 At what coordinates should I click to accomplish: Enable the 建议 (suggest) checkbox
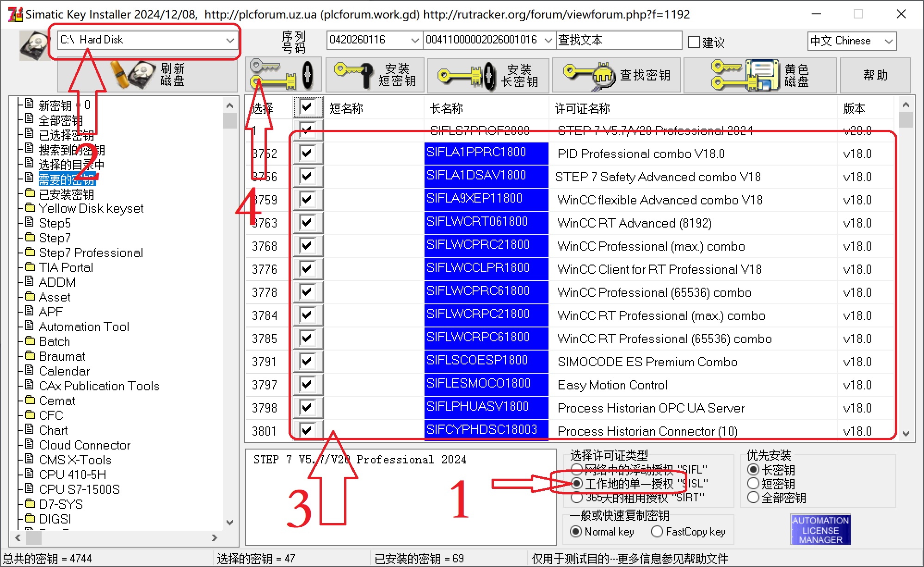(x=694, y=42)
